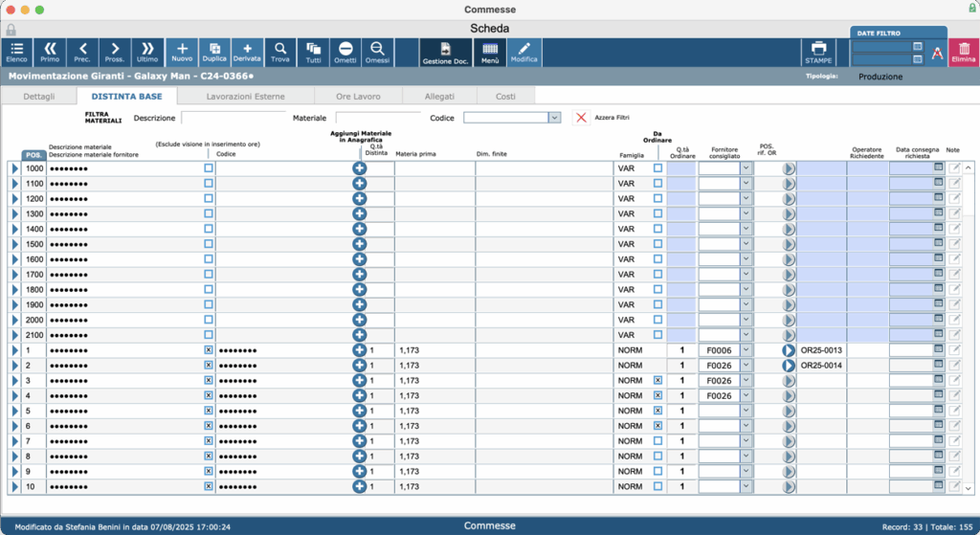Open order reference arrow for OR25-0013

(789, 350)
